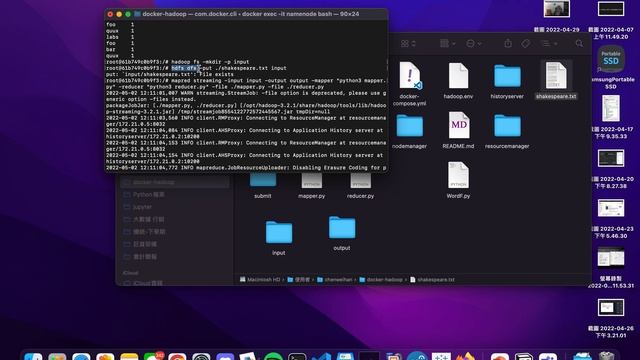Select Samsung Portable SSD desktop drive

pos(611,67)
